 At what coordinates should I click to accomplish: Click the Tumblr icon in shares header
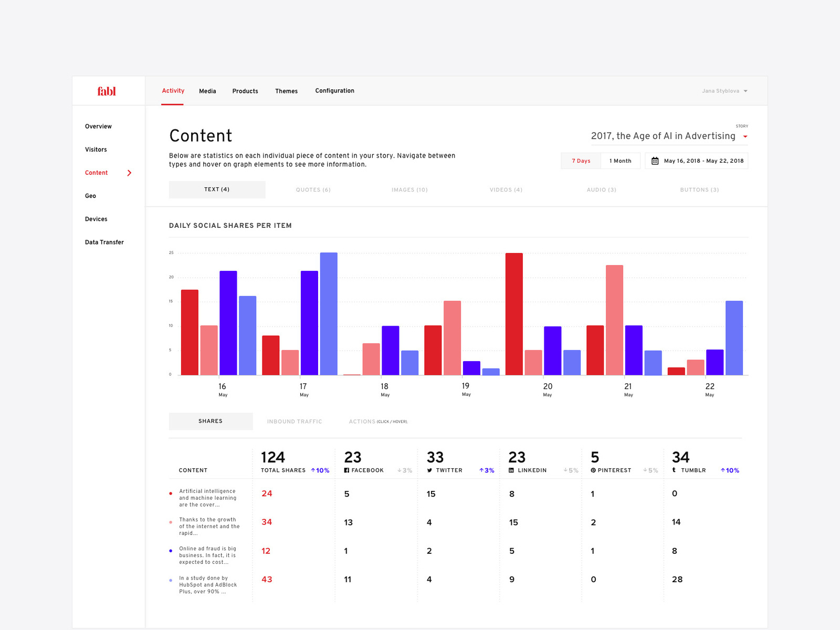(674, 470)
